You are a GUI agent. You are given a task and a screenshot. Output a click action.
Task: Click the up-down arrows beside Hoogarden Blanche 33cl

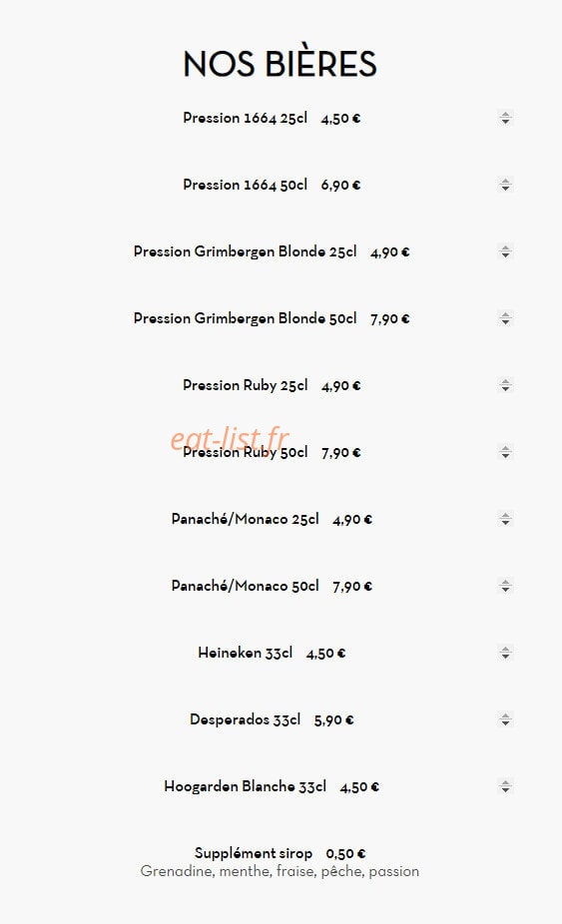[x=505, y=786]
